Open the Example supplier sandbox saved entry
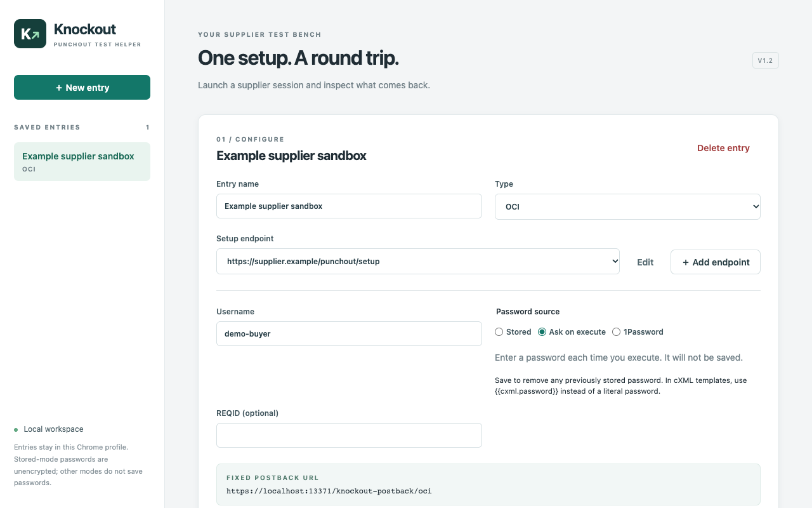The height and width of the screenshot is (508, 812). pos(82,161)
